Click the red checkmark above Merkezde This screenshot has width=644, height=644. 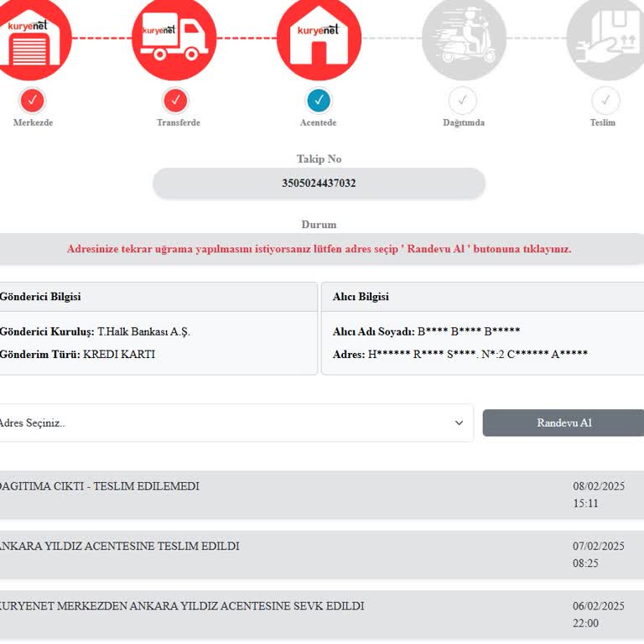click(x=32, y=101)
